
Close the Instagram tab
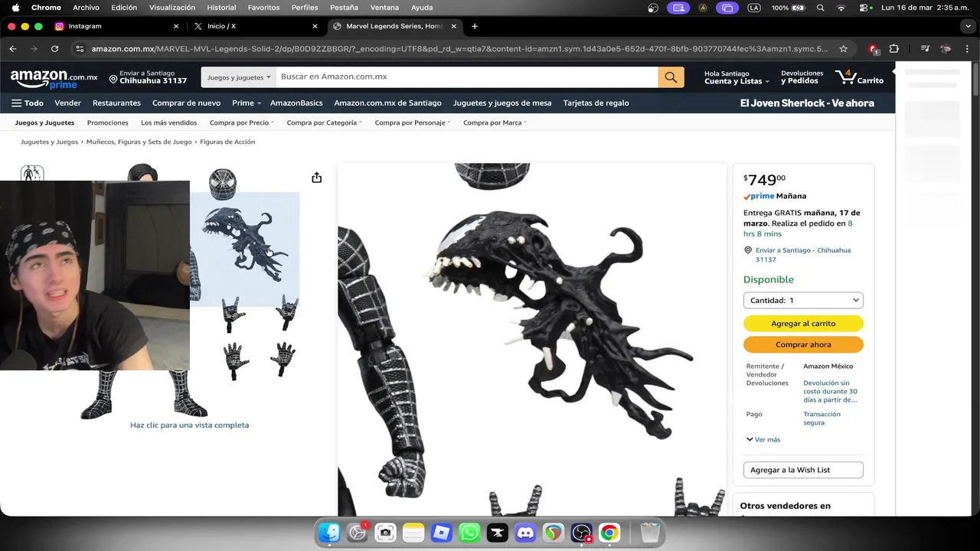point(175,26)
